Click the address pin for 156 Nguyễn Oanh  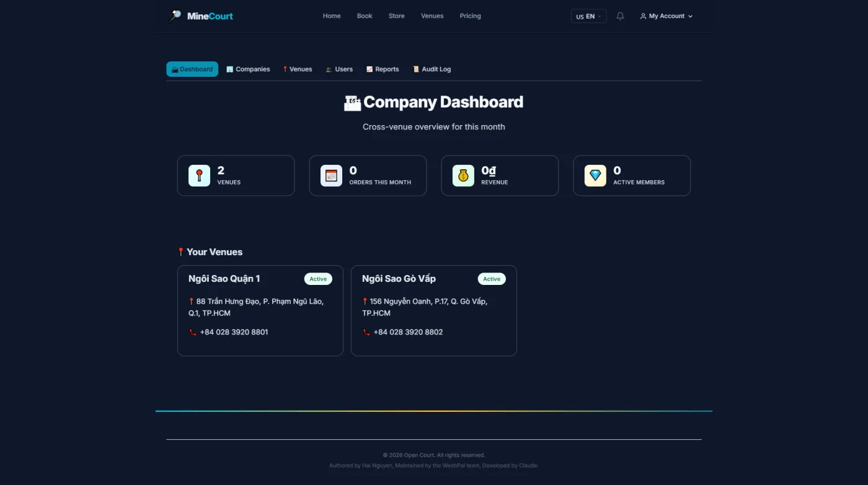pos(365,302)
